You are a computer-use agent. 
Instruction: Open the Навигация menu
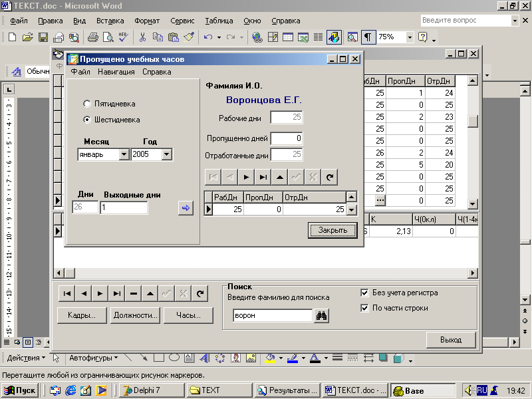coord(116,72)
